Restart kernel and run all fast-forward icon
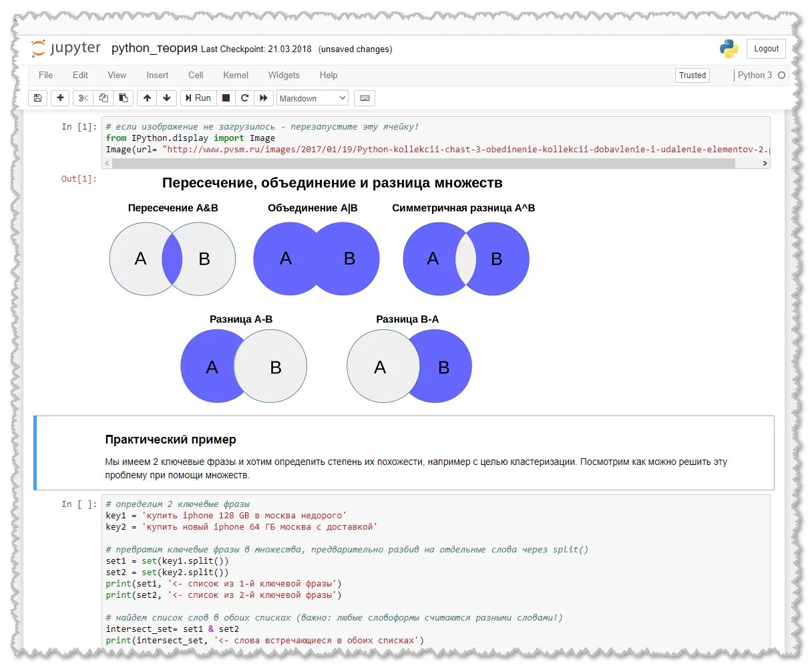This screenshot has height=668, width=812. point(264,98)
